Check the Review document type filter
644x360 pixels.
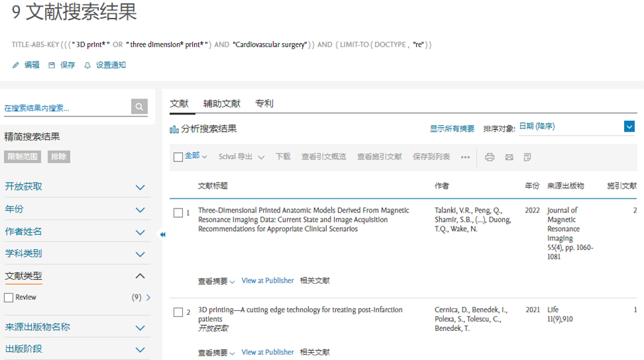tap(9, 298)
